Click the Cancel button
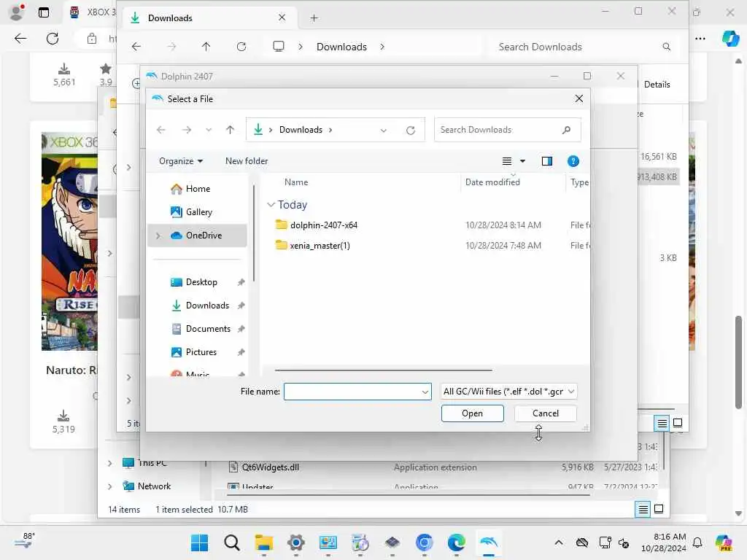This screenshot has height=560, width=747. (x=546, y=413)
